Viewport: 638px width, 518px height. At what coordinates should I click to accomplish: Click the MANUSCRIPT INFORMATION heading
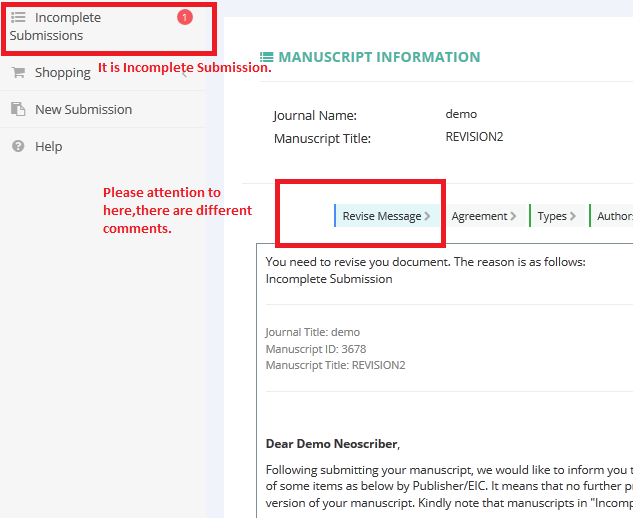pos(379,57)
